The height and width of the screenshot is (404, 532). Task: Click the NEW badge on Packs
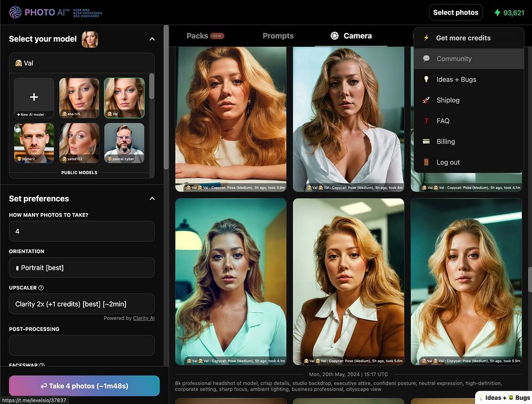(x=217, y=36)
